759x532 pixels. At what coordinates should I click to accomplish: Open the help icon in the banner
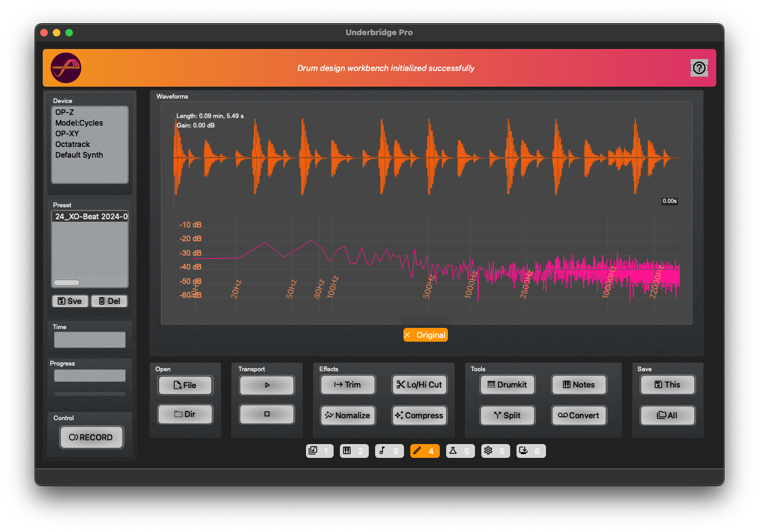pyautogui.click(x=699, y=68)
